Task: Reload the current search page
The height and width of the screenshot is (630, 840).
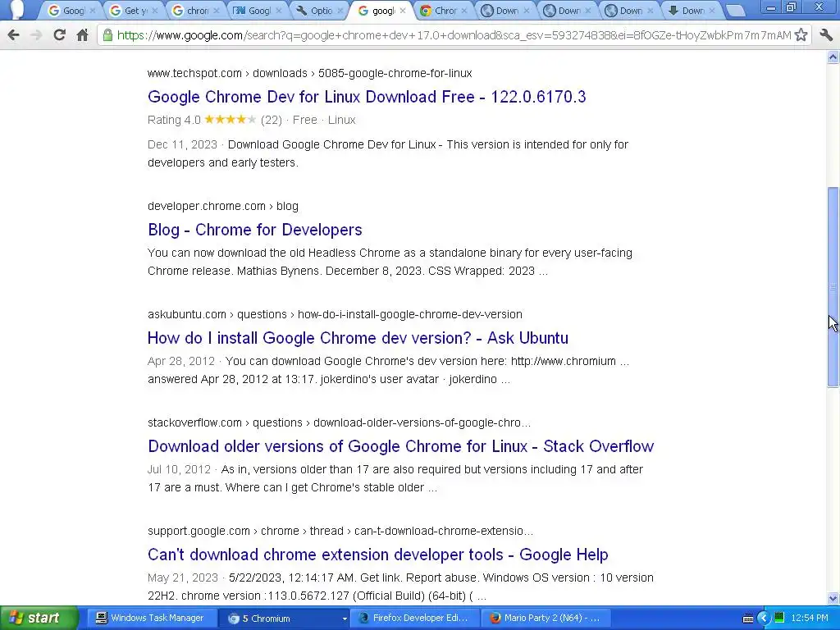Action: point(59,35)
